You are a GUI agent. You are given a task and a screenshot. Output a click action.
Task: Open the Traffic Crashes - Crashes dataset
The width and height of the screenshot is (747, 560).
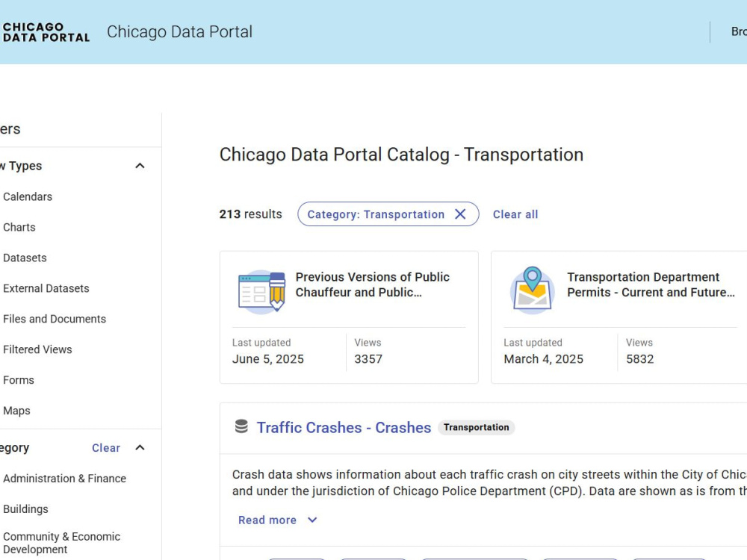[344, 428]
